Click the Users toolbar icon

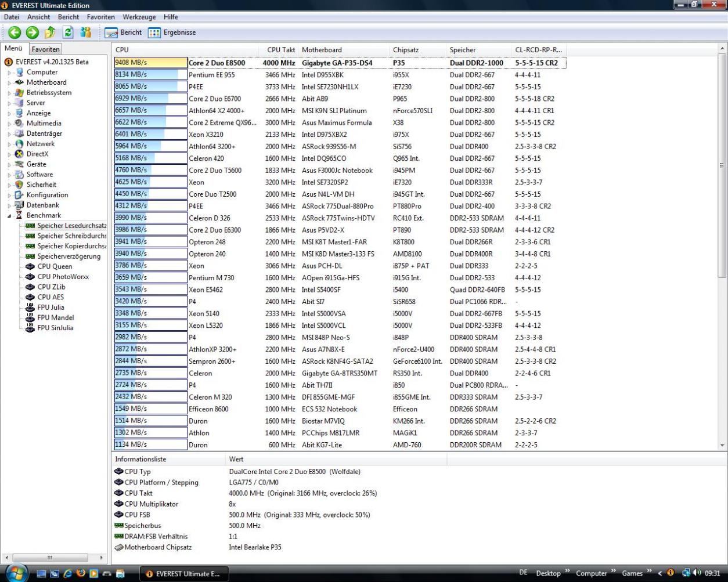coord(85,33)
